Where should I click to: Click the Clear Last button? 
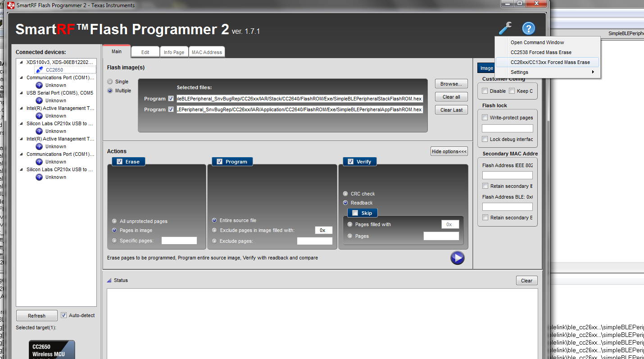point(451,110)
